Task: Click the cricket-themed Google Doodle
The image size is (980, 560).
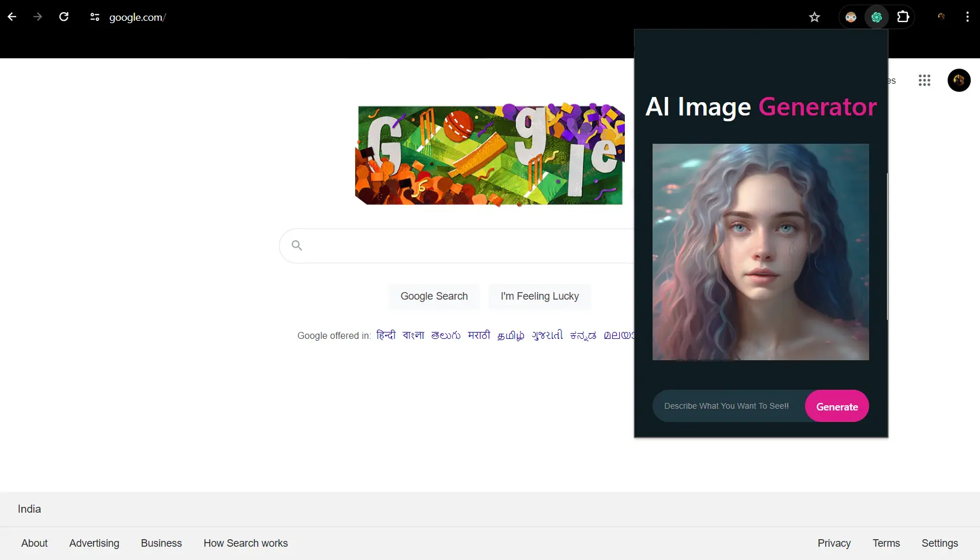Action: click(x=490, y=155)
